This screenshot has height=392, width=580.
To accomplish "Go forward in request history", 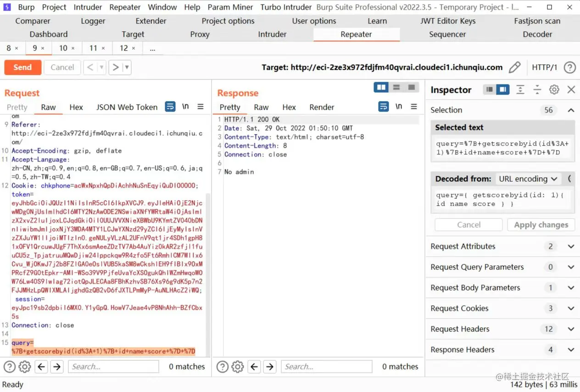I will 116,67.
